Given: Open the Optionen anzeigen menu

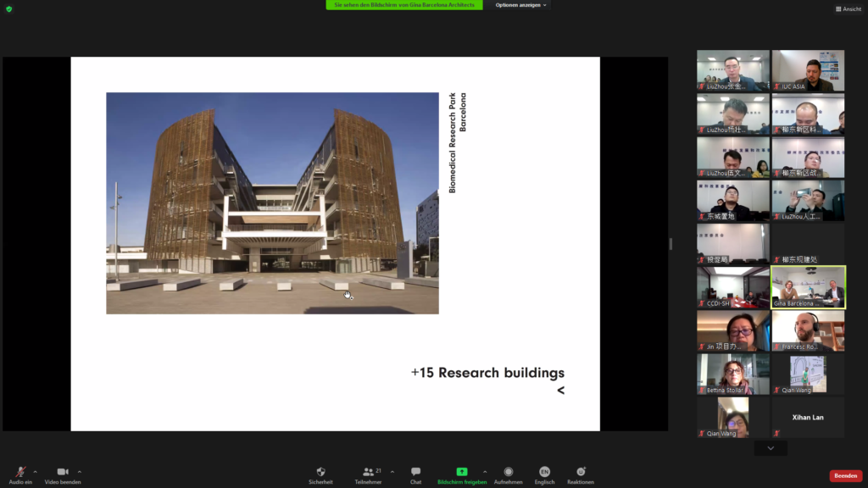Looking at the screenshot, I should click(x=521, y=5).
